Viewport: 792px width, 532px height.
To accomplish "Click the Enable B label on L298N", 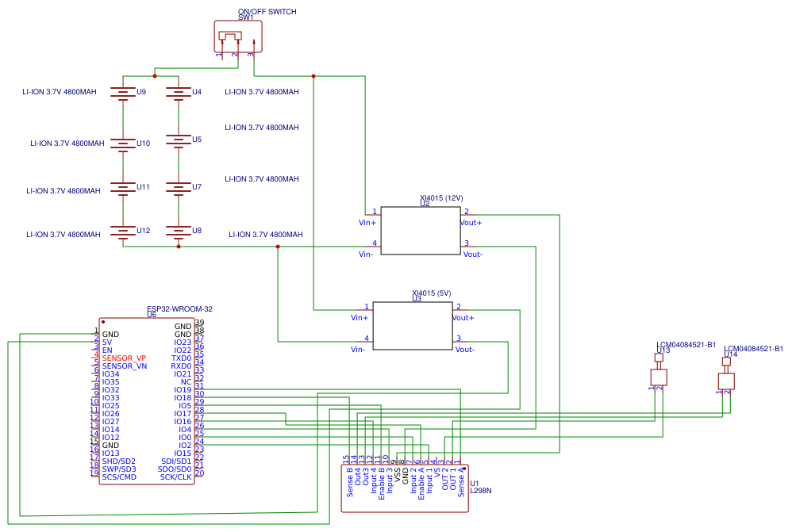I will tap(382, 484).
